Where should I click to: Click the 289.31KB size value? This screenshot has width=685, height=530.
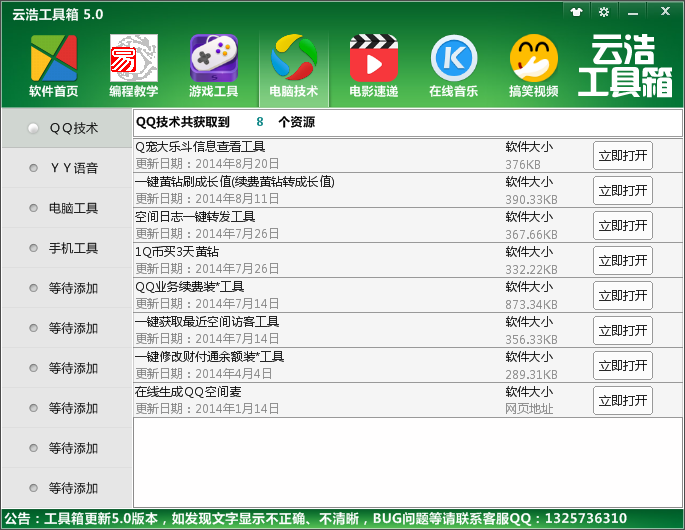531,374
